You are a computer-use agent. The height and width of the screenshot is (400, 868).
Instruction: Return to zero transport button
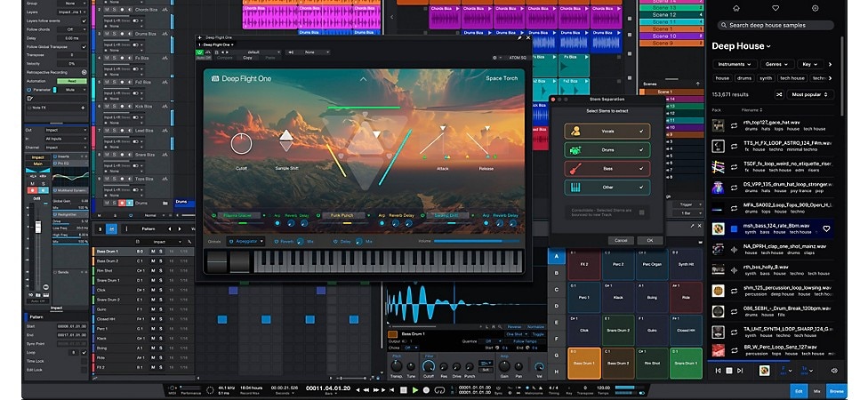tap(392, 390)
